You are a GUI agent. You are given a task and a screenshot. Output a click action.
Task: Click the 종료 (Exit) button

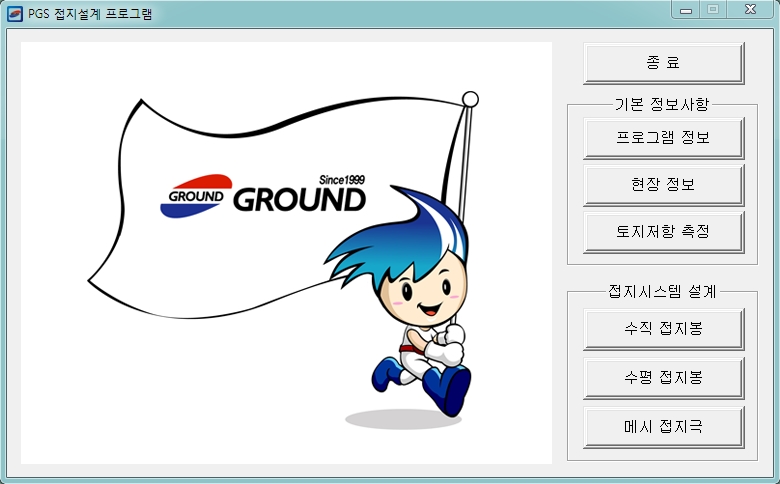[x=663, y=62]
